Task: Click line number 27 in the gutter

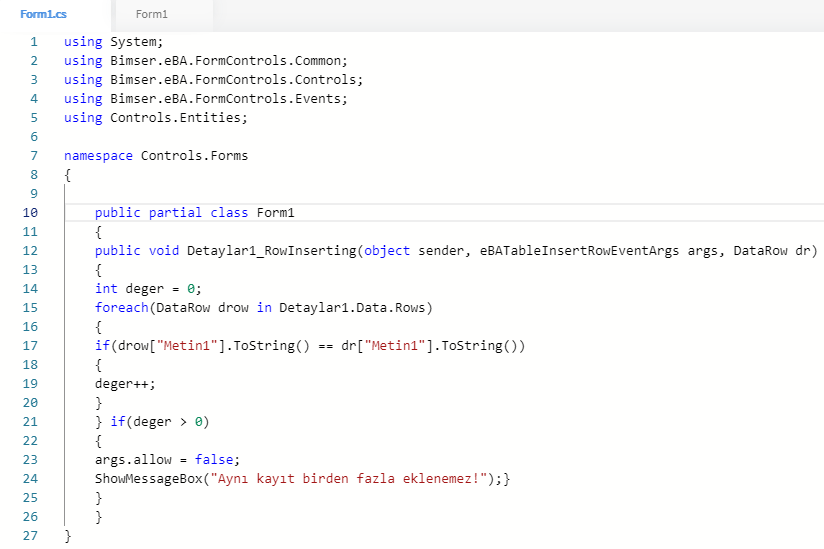Action: point(30,536)
